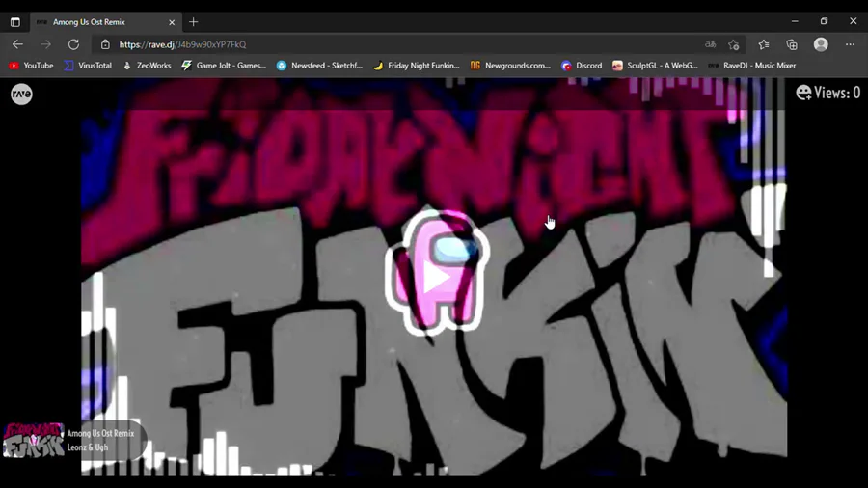This screenshot has height=488, width=868.
Task: Open the Favorites list
Action: click(764, 44)
